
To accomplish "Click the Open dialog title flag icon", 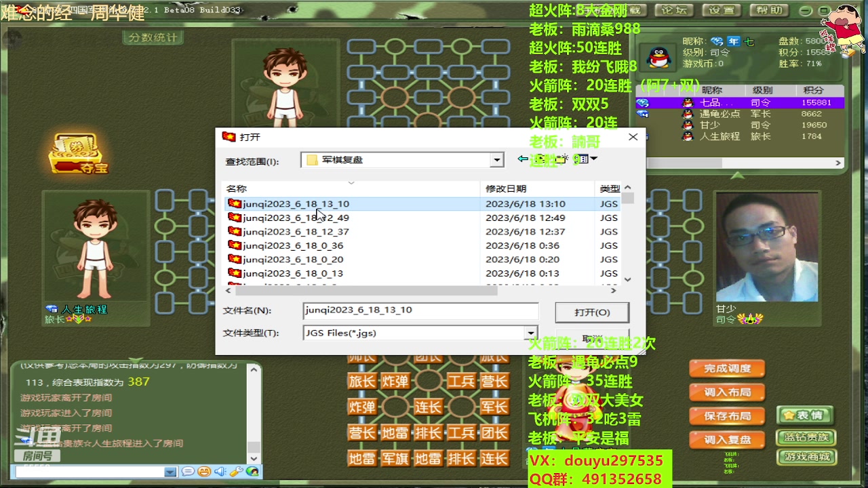I will (x=229, y=136).
